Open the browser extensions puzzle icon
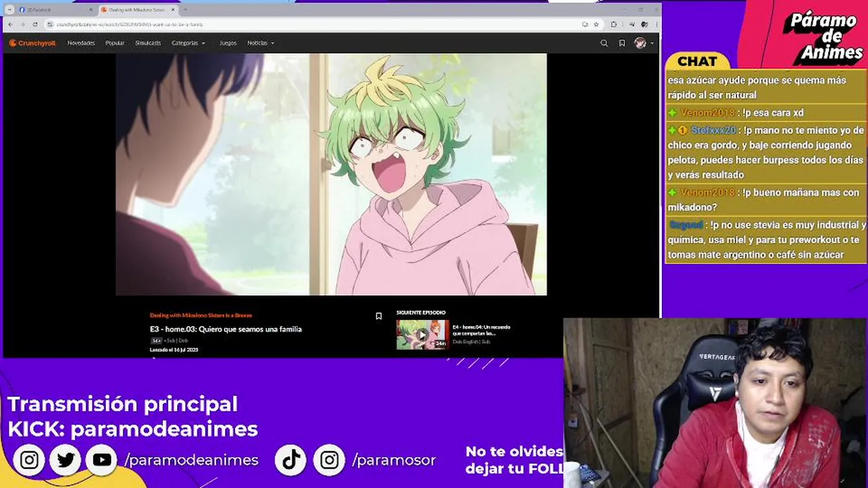The height and width of the screenshot is (488, 868). point(614,24)
